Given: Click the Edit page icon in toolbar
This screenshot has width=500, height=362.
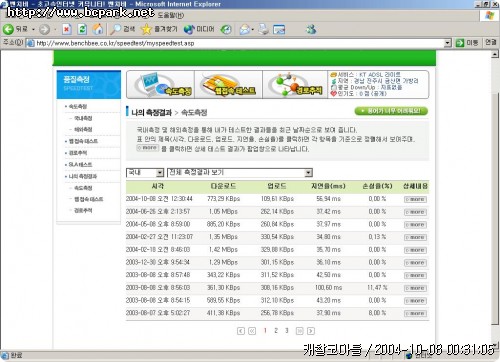Looking at the screenshot, I should click(x=279, y=30).
